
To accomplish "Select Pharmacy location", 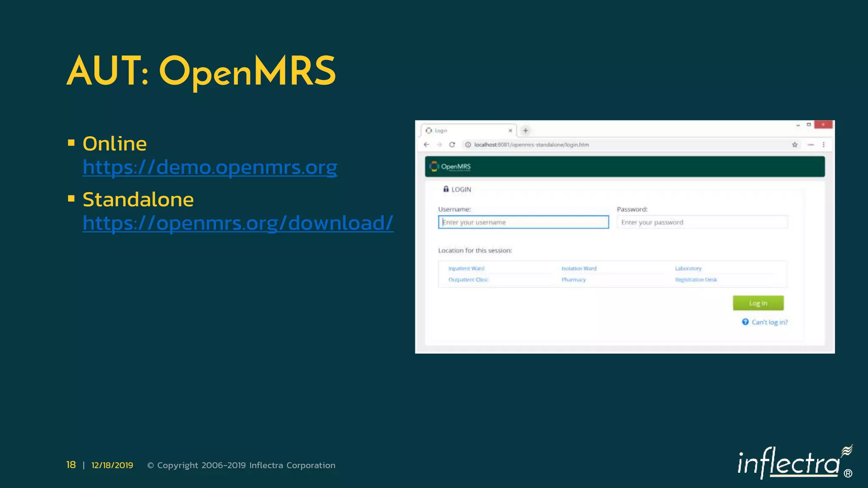I will [573, 280].
